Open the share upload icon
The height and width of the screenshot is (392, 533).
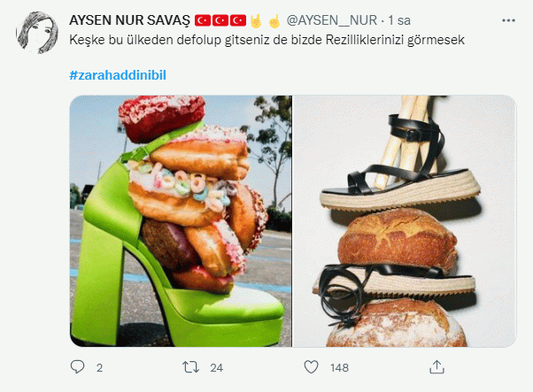pos(436,367)
